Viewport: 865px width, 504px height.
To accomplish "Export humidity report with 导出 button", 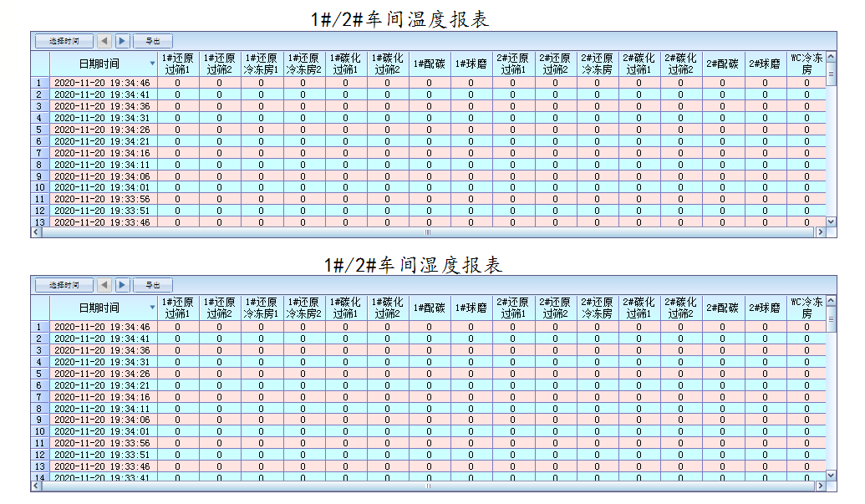I will tap(152, 285).
